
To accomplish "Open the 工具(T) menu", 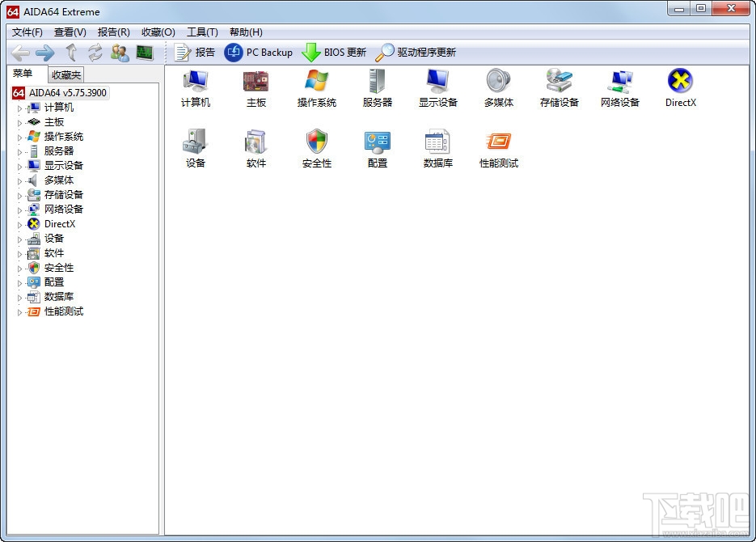I will [x=202, y=32].
